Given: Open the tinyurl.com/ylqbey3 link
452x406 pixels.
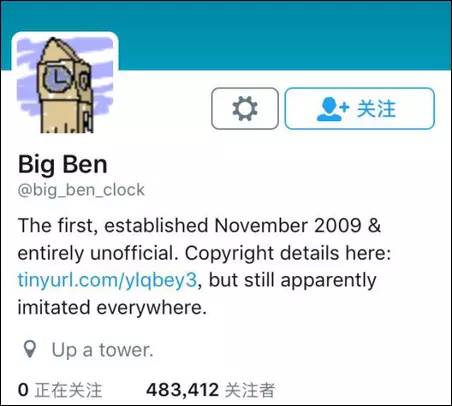Looking at the screenshot, I should [107, 280].
